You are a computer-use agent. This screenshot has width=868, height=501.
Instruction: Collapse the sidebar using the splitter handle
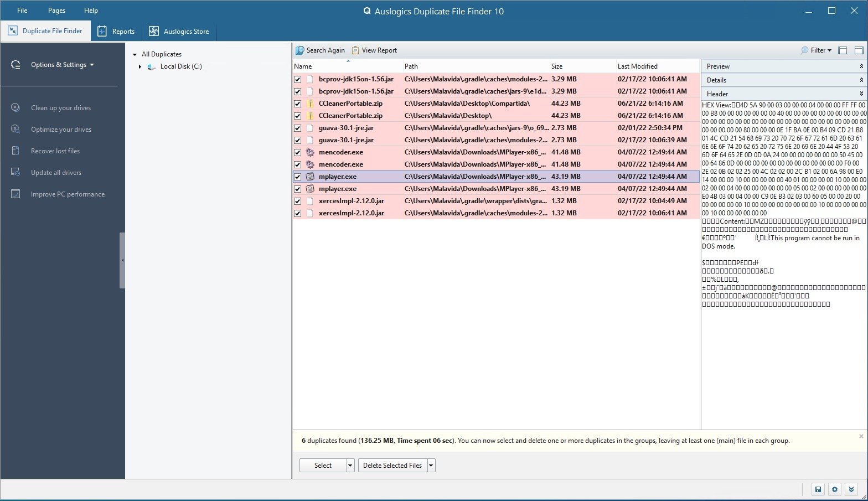coord(122,260)
